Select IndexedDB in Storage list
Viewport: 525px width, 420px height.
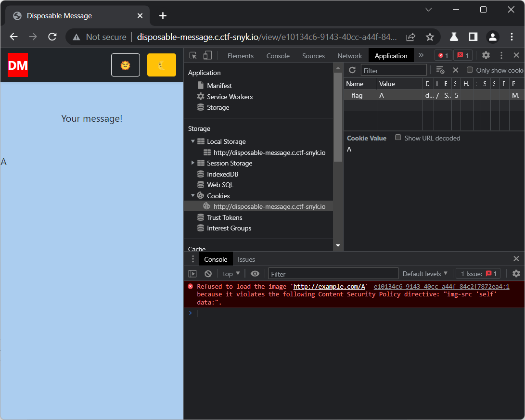(222, 174)
